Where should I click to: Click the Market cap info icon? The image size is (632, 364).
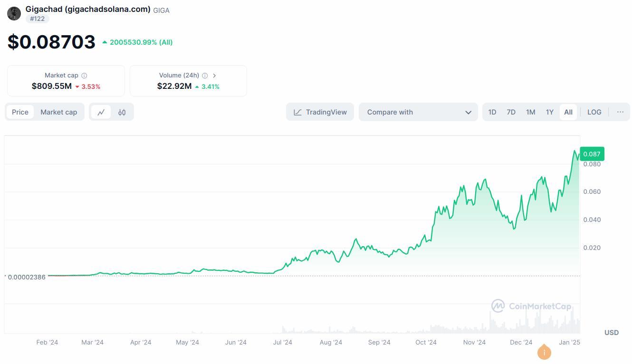pos(84,75)
